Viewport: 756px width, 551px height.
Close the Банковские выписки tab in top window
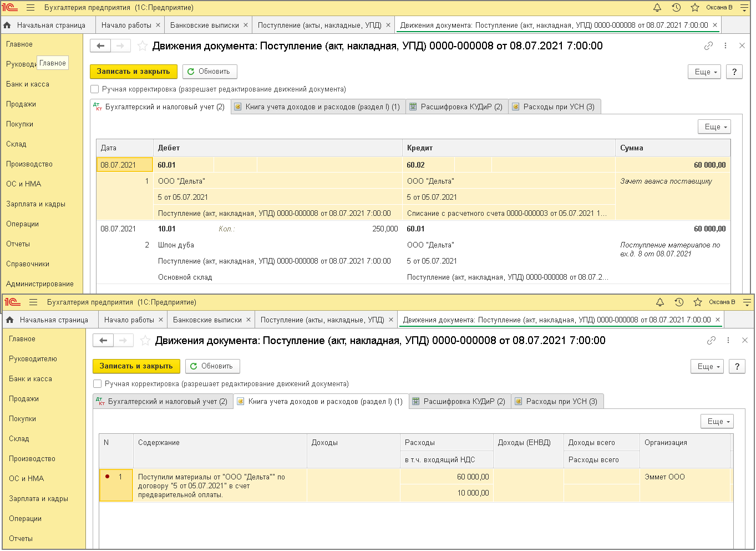(x=246, y=25)
